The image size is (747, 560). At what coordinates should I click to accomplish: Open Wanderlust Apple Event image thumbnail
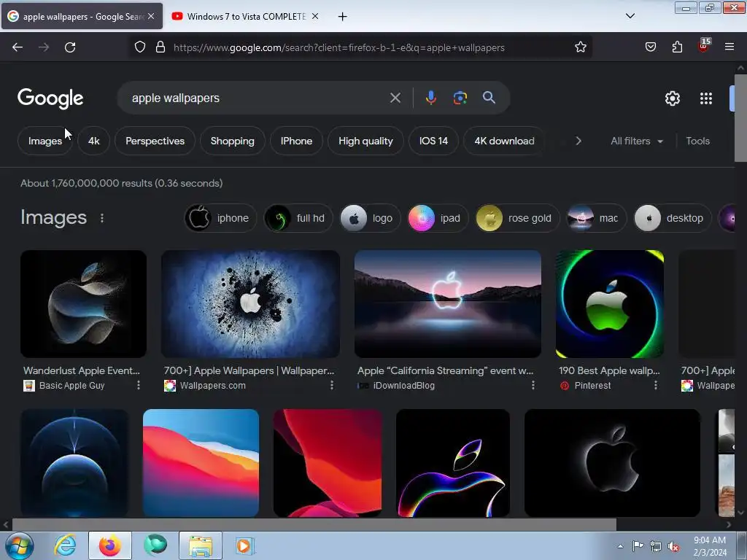[x=83, y=304]
